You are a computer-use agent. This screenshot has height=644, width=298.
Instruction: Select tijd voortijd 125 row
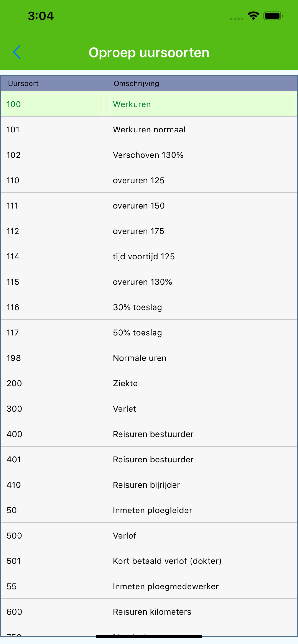click(x=149, y=257)
